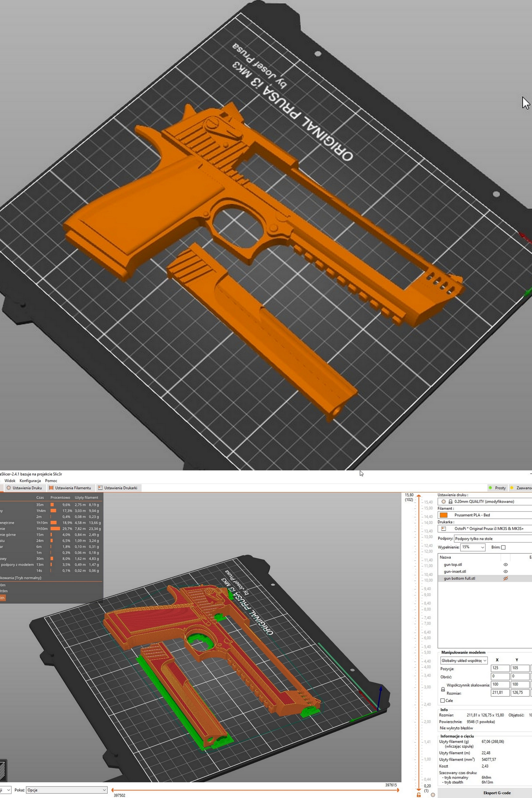This screenshot has width=532, height=798.
Task: Enable the Brim checkbox
Action: click(503, 547)
